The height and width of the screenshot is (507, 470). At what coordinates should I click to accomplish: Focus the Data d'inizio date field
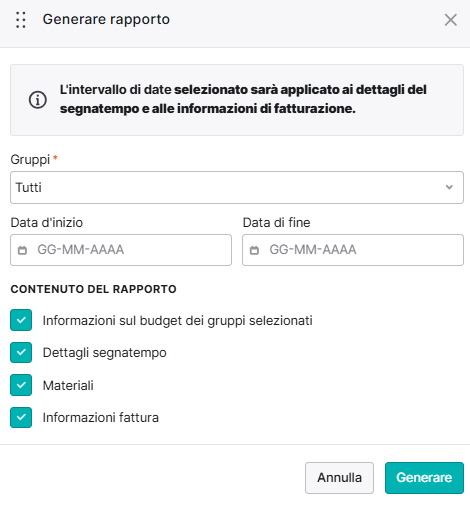(x=121, y=250)
